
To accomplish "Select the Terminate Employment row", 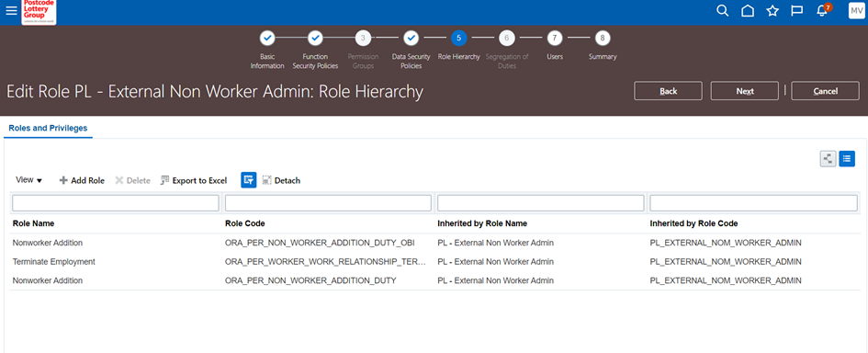I will [435, 262].
